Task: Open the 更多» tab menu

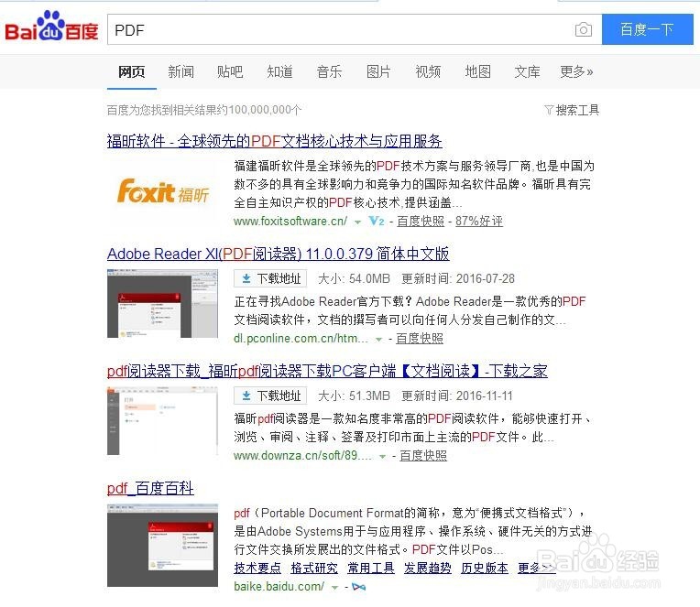Action: pos(576,71)
